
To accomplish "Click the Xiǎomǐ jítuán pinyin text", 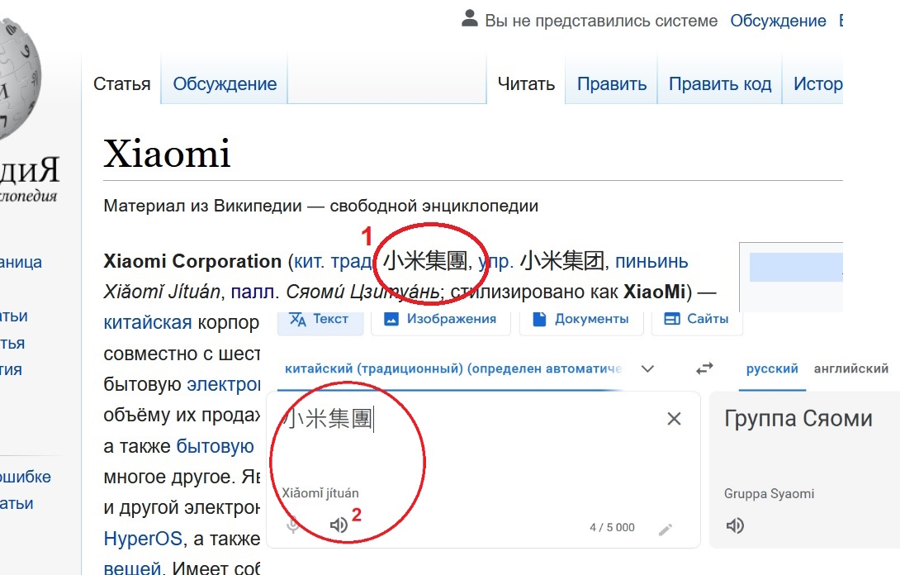I will click(x=320, y=493).
